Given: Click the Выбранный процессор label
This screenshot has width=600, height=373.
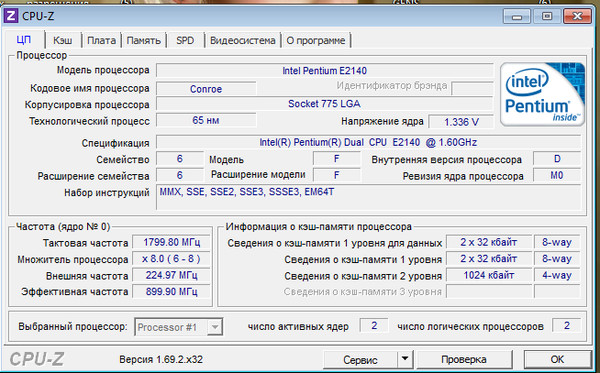Looking at the screenshot, I should click(x=73, y=327).
